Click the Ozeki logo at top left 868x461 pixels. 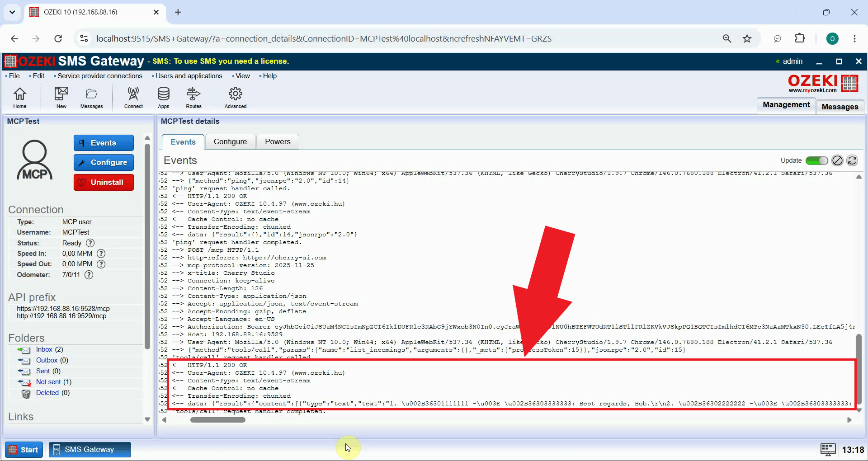tap(11, 61)
